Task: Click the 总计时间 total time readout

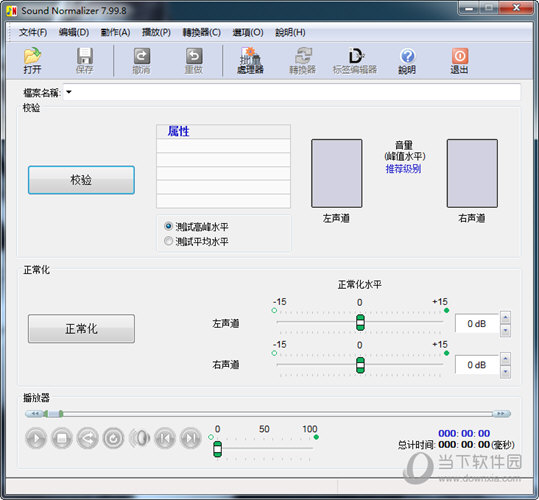Action: point(456,445)
